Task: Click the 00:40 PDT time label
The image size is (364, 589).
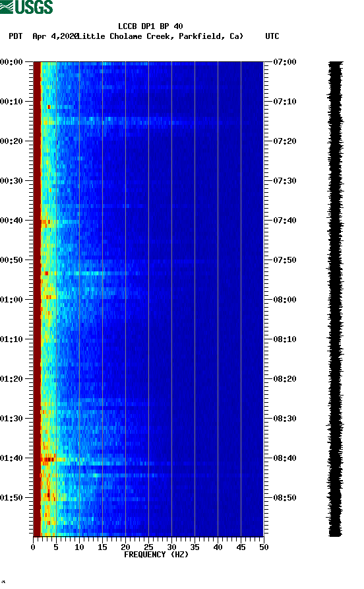Action: pyautogui.click(x=11, y=220)
